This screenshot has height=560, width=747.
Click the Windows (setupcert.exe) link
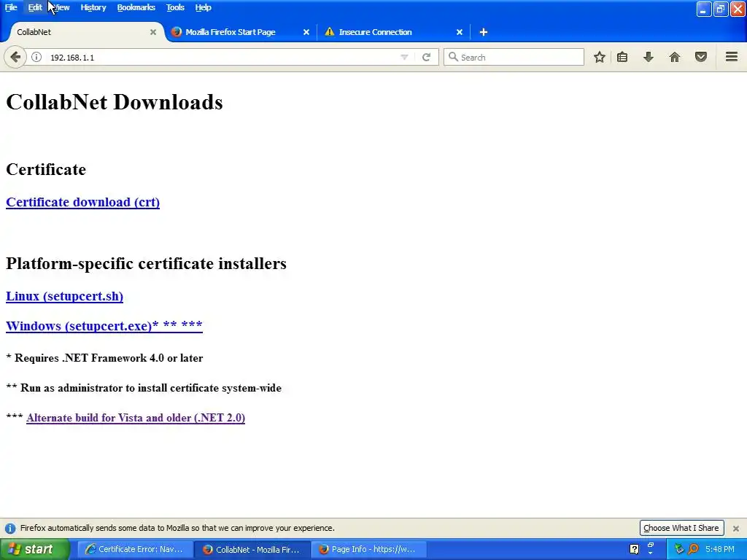(x=104, y=326)
